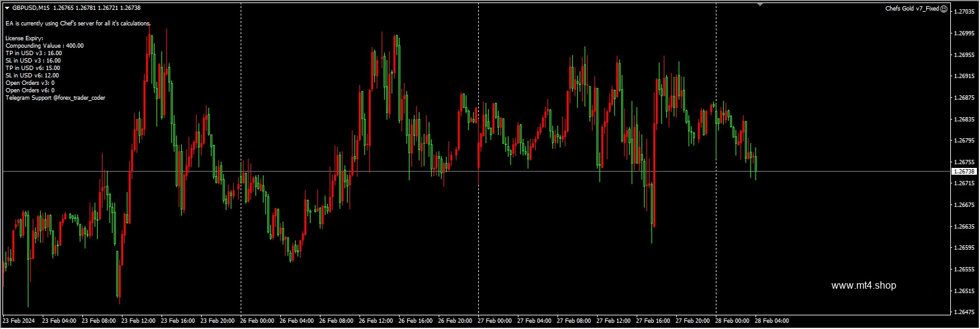Click the 1.26635 price scale label

tap(965, 227)
